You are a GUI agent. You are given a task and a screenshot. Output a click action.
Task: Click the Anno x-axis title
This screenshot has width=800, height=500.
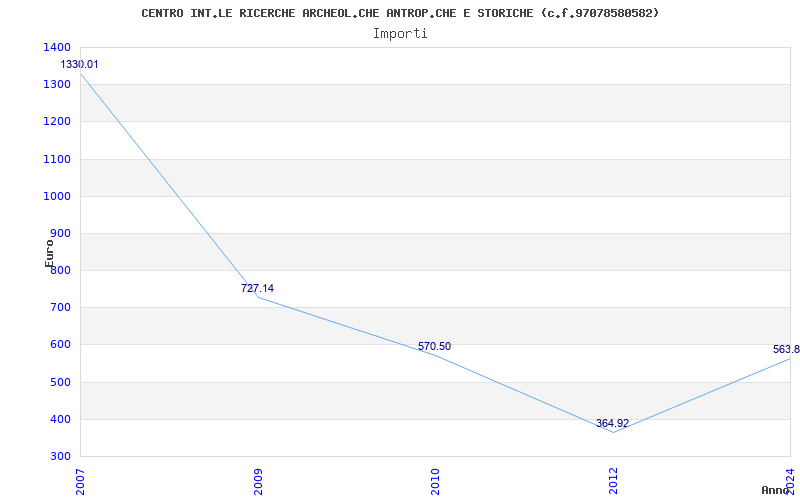tap(776, 490)
